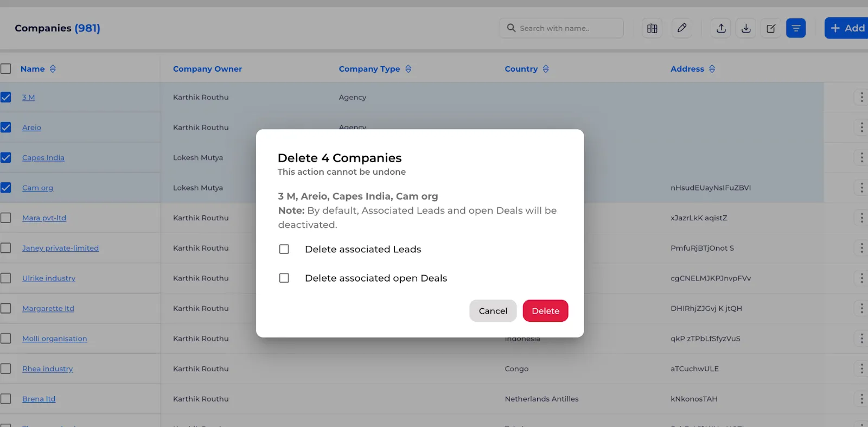
Task: Open the Capes India company link
Action: 43,158
